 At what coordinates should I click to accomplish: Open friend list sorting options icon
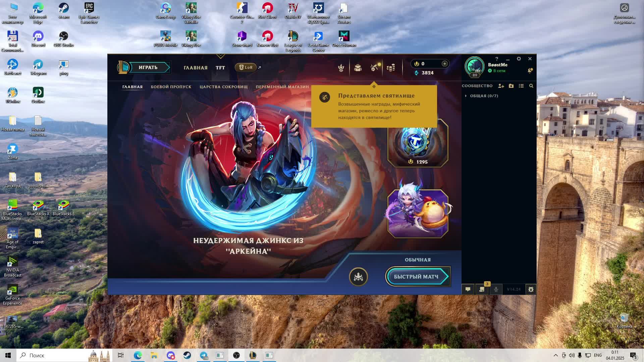(x=521, y=86)
